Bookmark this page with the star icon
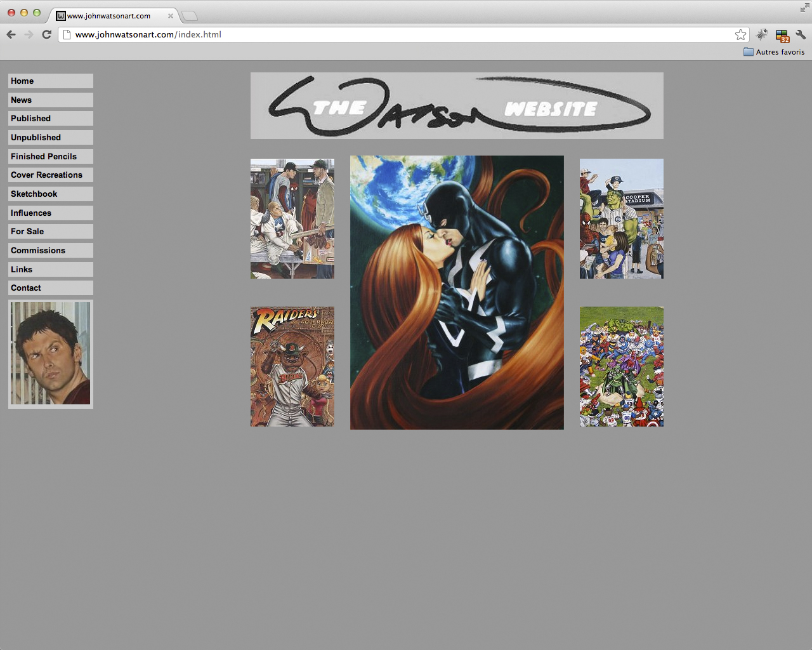The image size is (812, 650). (x=740, y=34)
